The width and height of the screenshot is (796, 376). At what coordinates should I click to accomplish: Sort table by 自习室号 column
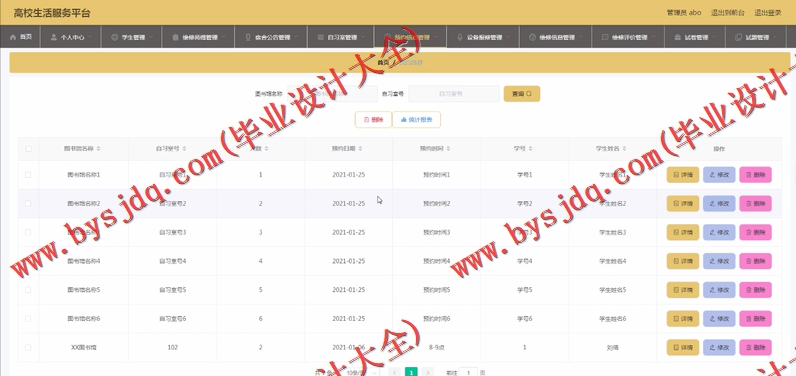(184, 149)
